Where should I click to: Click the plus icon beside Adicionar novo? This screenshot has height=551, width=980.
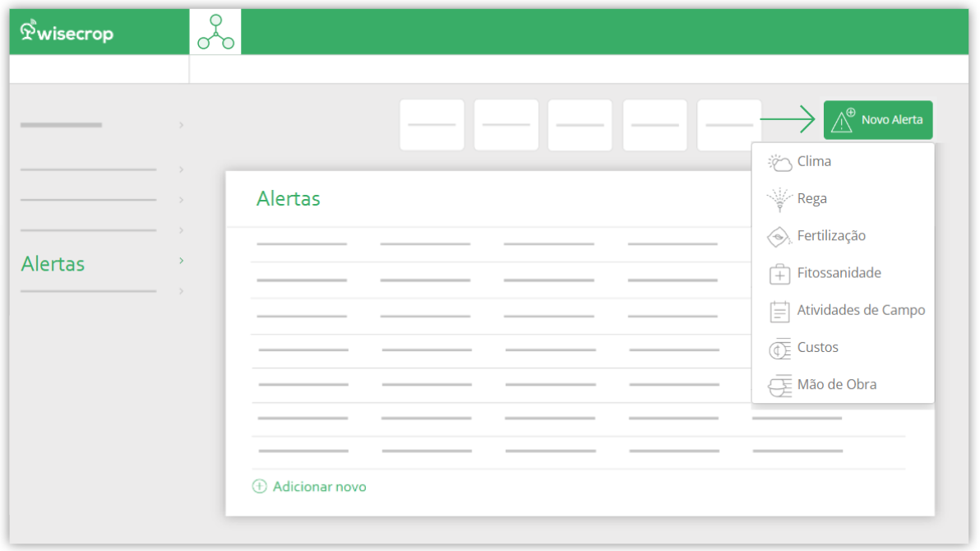point(260,487)
